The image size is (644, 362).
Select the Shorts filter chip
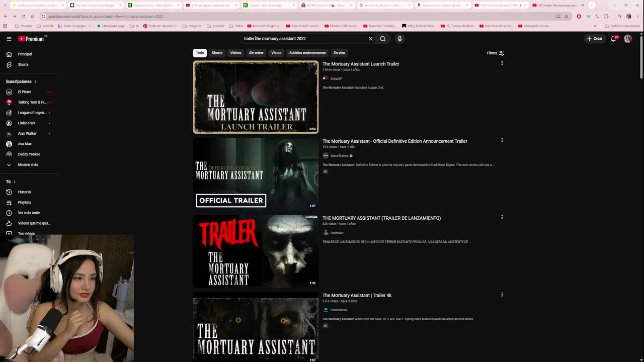[x=217, y=53]
